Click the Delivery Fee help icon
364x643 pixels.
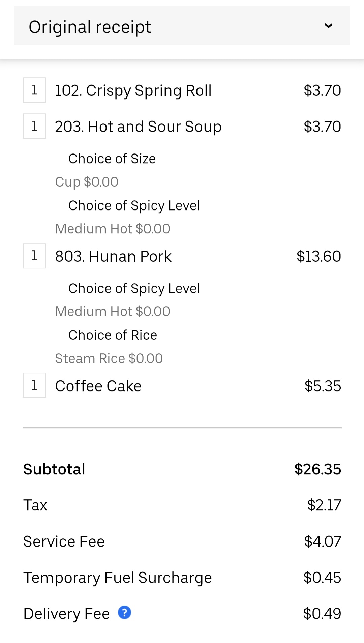(124, 613)
